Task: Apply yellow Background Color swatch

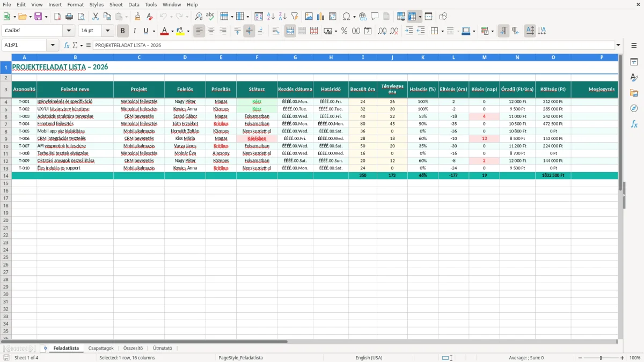Action: pos(180,31)
